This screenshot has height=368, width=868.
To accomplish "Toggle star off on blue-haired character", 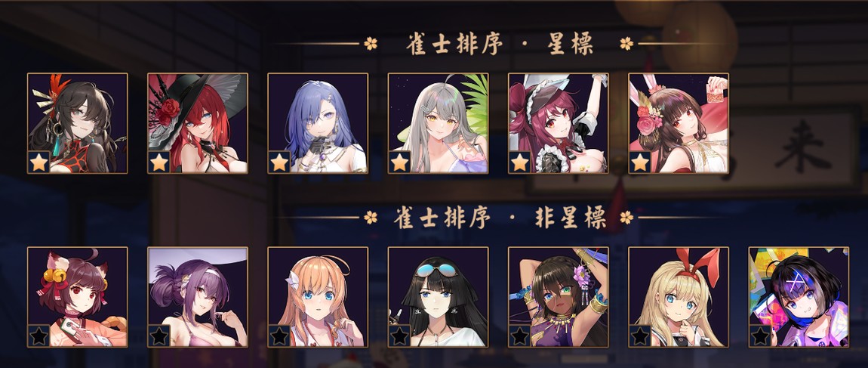I will tap(279, 162).
